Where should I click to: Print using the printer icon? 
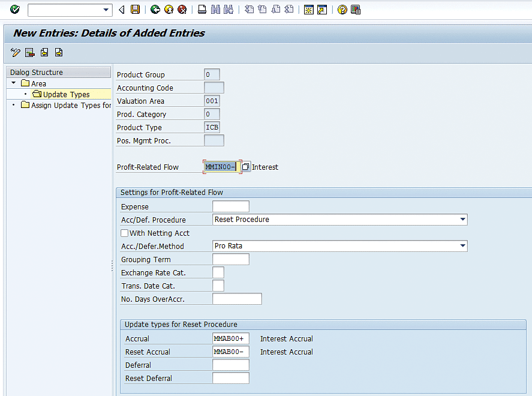click(202, 10)
